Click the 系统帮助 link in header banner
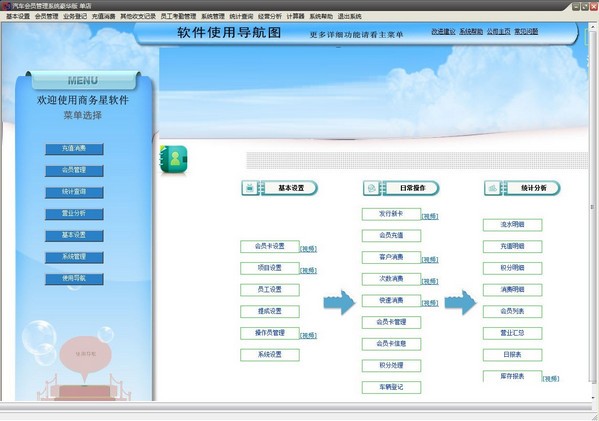This screenshot has height=421, width=599. click(x=471, y=32)
